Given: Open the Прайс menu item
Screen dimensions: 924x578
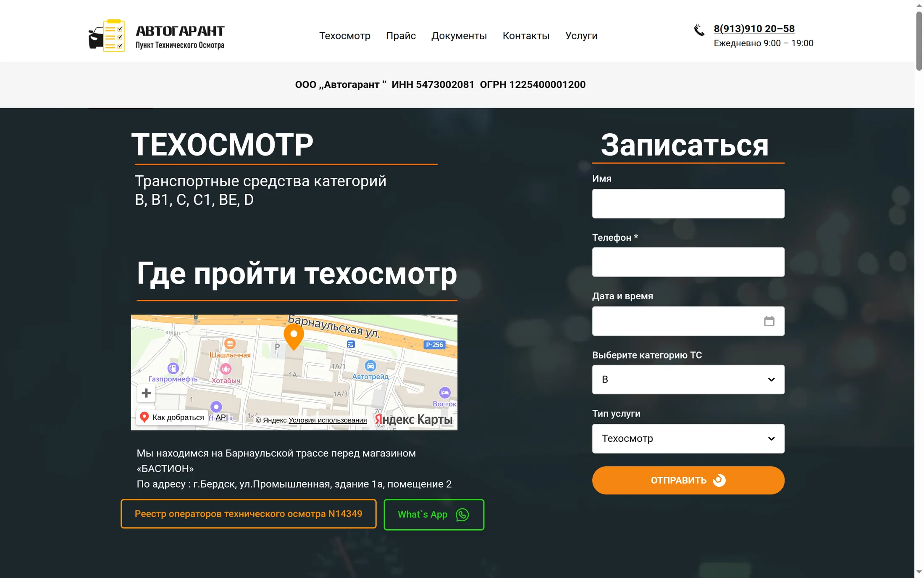Looking at the screenshot, I should 401,36.
